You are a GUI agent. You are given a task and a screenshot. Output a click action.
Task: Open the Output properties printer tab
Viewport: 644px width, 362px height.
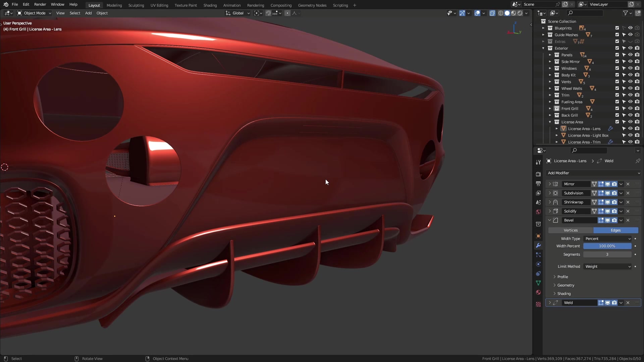click(538, 184)
